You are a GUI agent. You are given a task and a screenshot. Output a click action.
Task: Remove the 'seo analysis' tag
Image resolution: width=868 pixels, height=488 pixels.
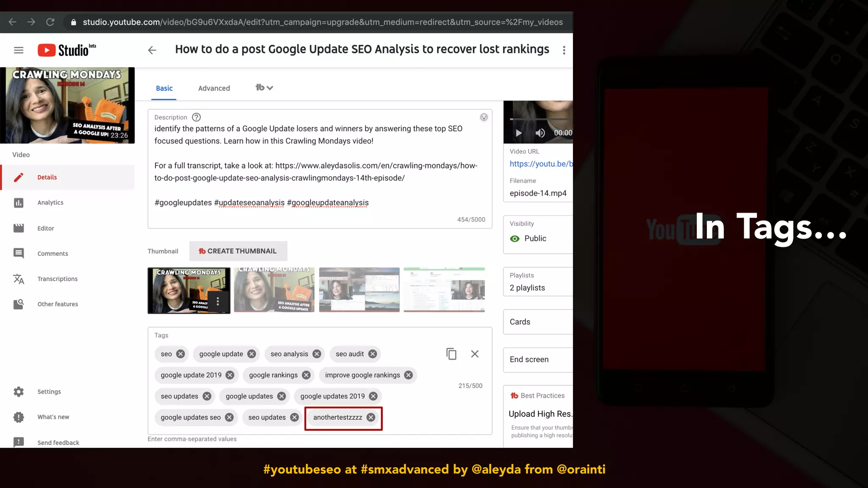(317, 354)
